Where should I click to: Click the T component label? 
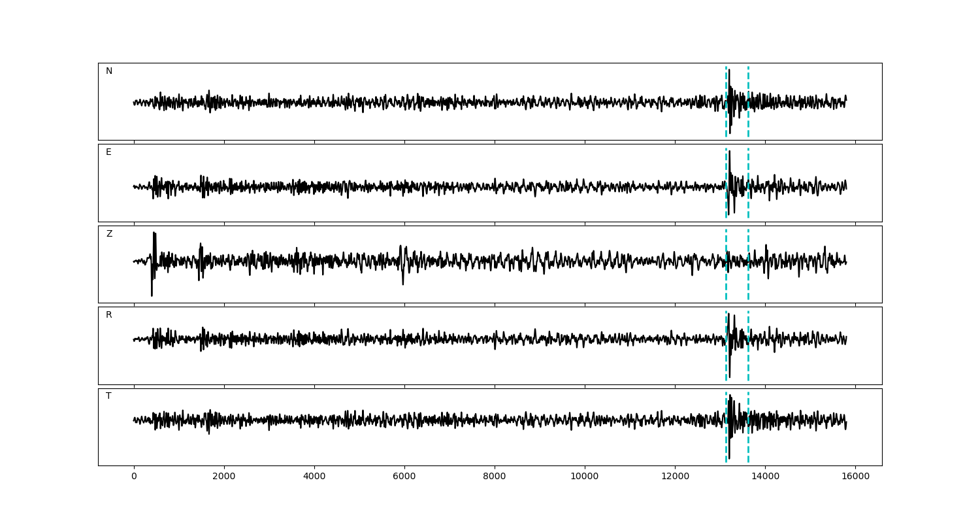tap(108, 396)
